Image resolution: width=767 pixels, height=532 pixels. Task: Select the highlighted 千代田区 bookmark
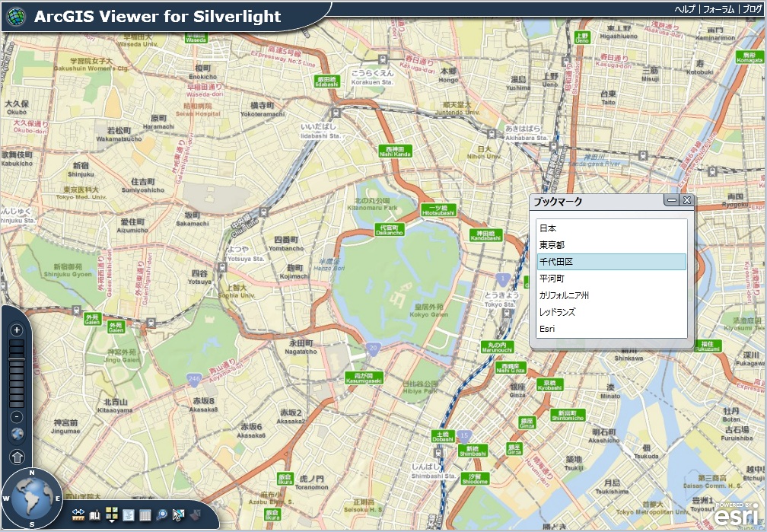point(612,262)
